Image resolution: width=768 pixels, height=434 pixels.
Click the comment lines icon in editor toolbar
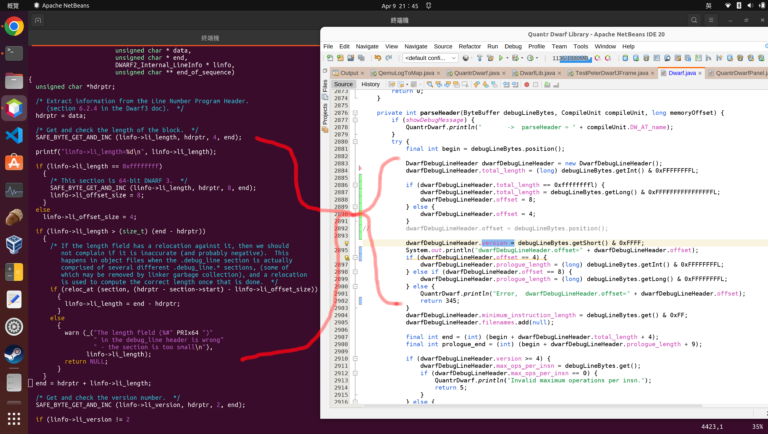pos(547,84)
